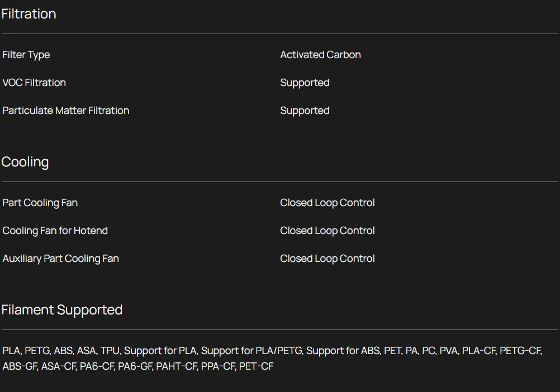Click Closed Loop Control for Auxiliary Part Cooling Fan
560x392 pixels.
328,259
